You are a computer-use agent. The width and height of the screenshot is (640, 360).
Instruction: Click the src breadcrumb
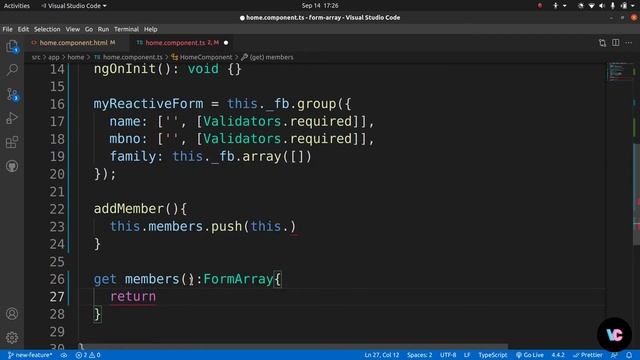point(36,57)
